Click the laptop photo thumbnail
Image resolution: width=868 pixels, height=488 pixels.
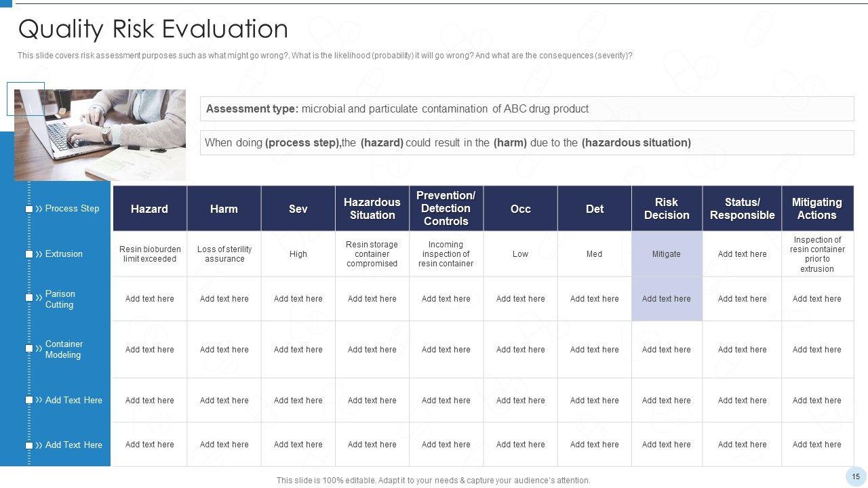[x=100, y=134]
